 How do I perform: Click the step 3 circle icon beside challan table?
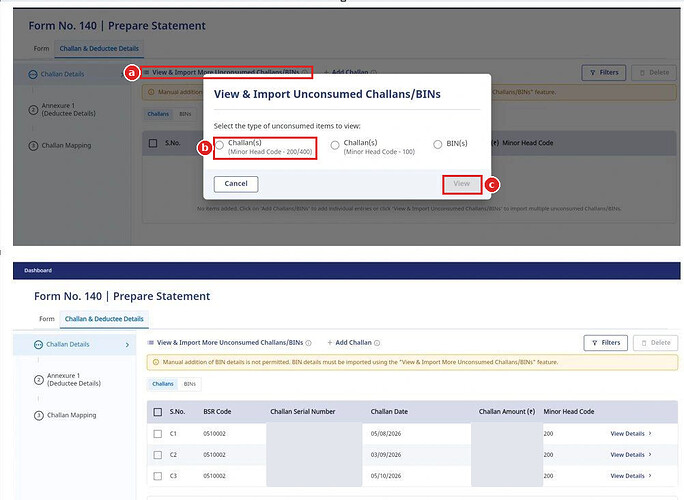click(x=38, y=415)
